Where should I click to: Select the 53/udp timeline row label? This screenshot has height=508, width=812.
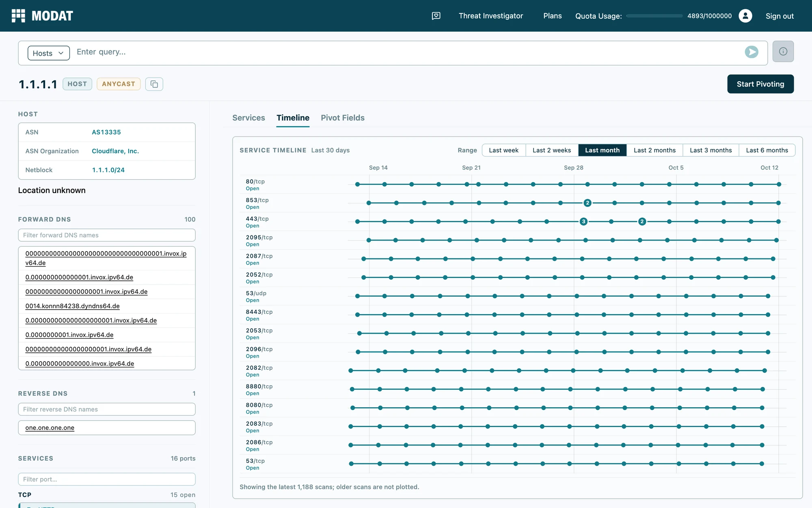pyautogui.click(x=256, y=296)
